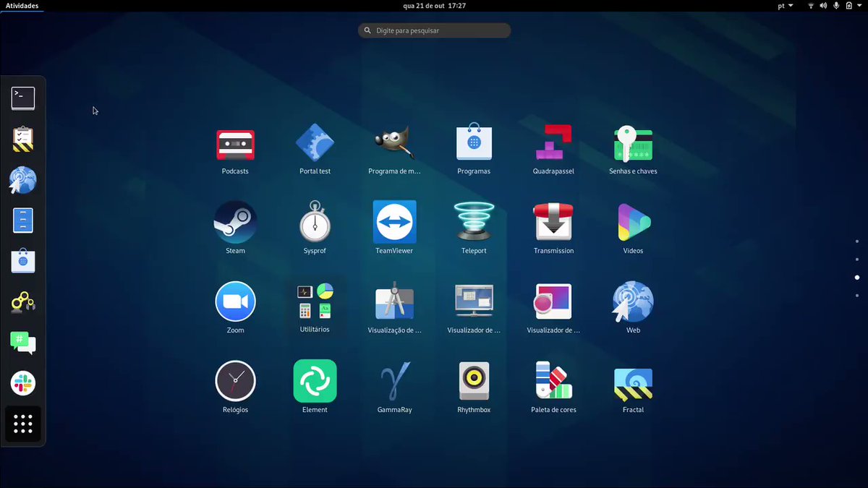
Task: Toggle the Show Applications grid button
Action: click(x=23, y=424)
